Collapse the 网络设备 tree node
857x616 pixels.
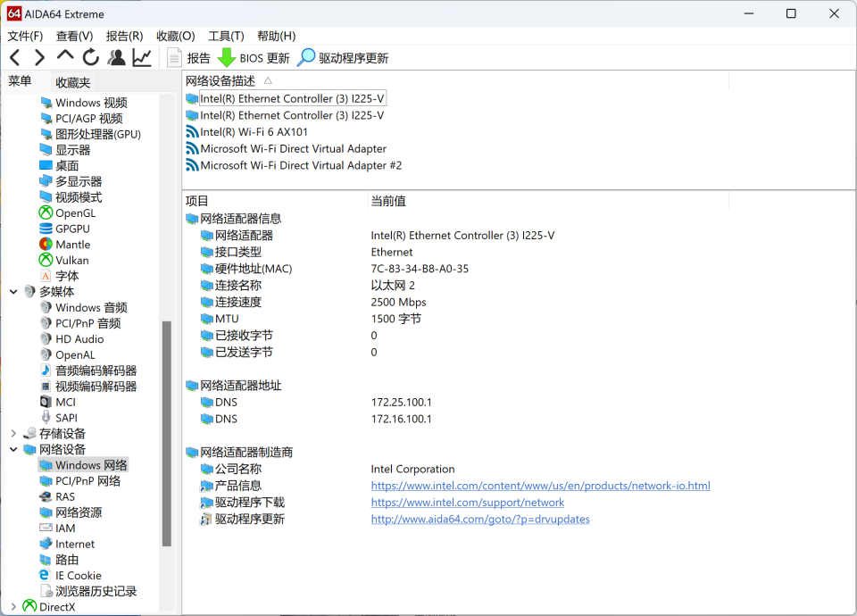(x=13, y=449)
